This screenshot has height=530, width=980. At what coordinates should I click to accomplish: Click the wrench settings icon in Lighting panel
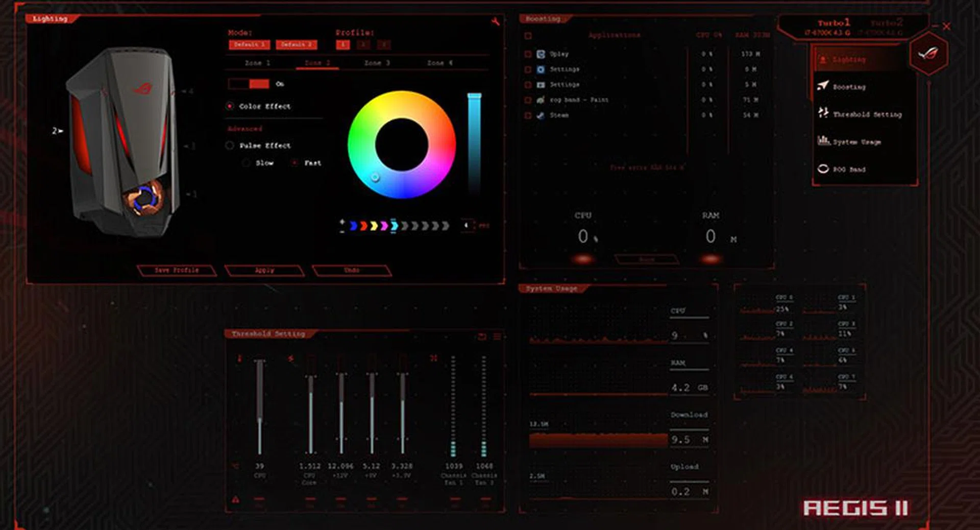point(495,21)
